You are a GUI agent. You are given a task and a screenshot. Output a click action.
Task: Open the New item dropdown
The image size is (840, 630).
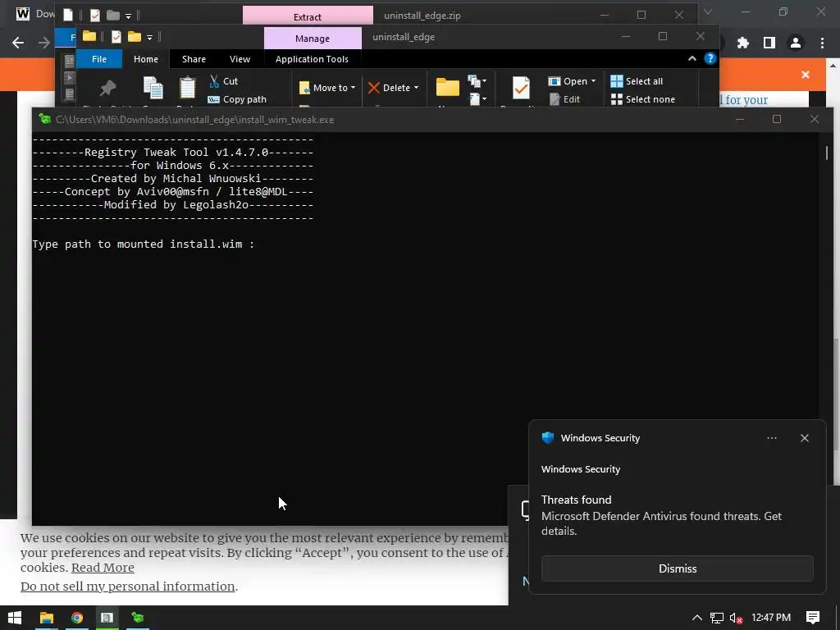click(x=477, y=81)
